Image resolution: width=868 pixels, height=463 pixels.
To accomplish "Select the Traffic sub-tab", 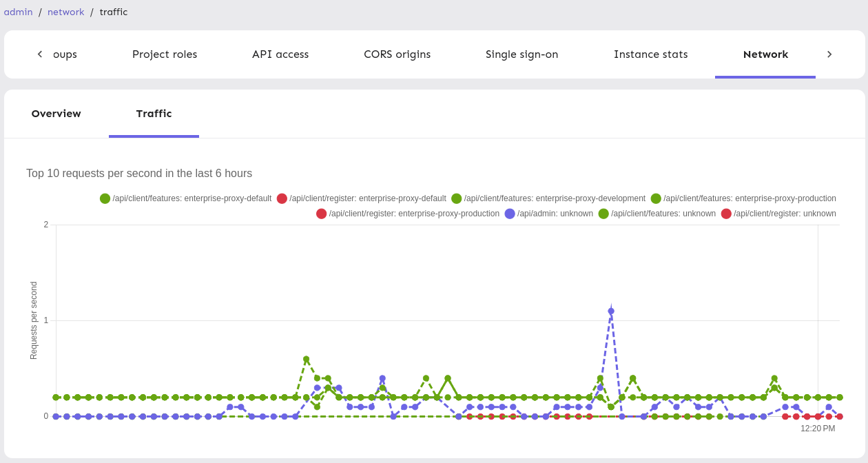I will tap(154, 114).
